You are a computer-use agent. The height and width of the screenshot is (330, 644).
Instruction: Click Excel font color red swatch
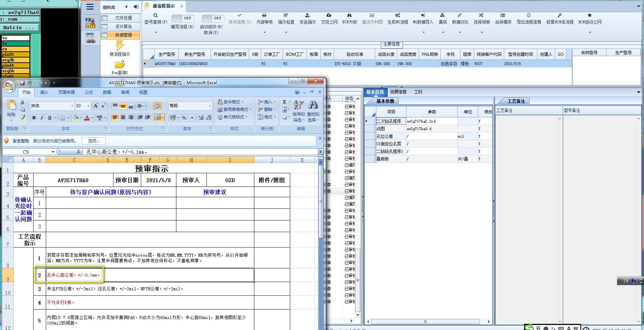pos(87,118)
